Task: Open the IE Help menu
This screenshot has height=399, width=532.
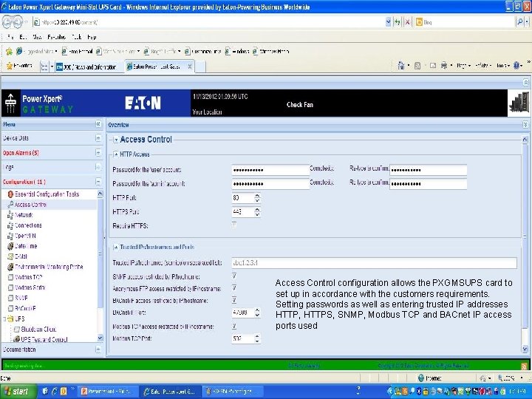Action: click(x=92, y=37)
